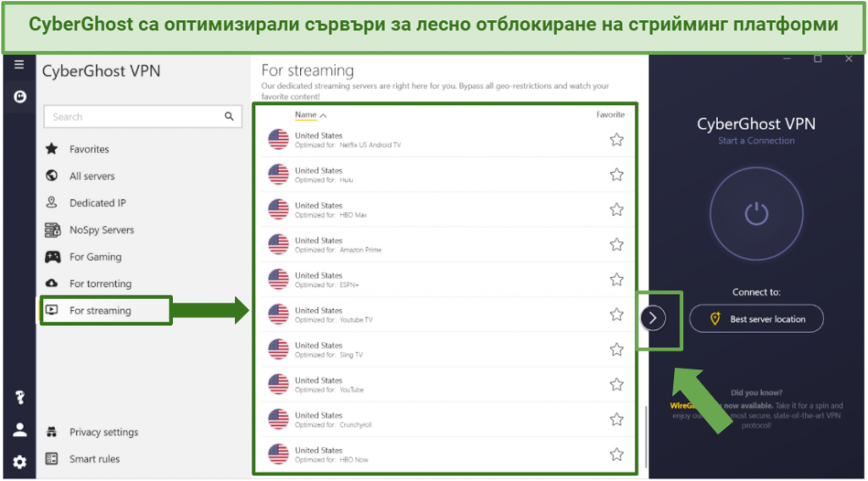Favorite the YouTube optimized server
Viewport: 868px width, 481px height.
(617, 384)
